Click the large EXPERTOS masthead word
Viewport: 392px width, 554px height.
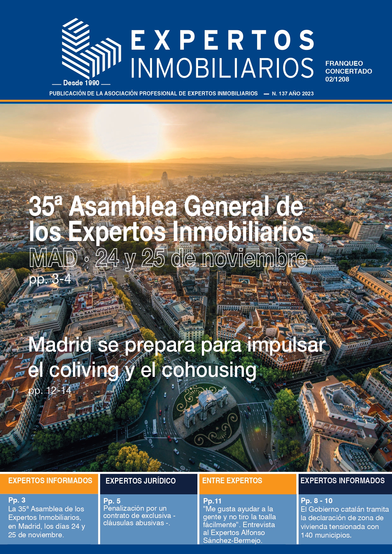tap(222, 40)
